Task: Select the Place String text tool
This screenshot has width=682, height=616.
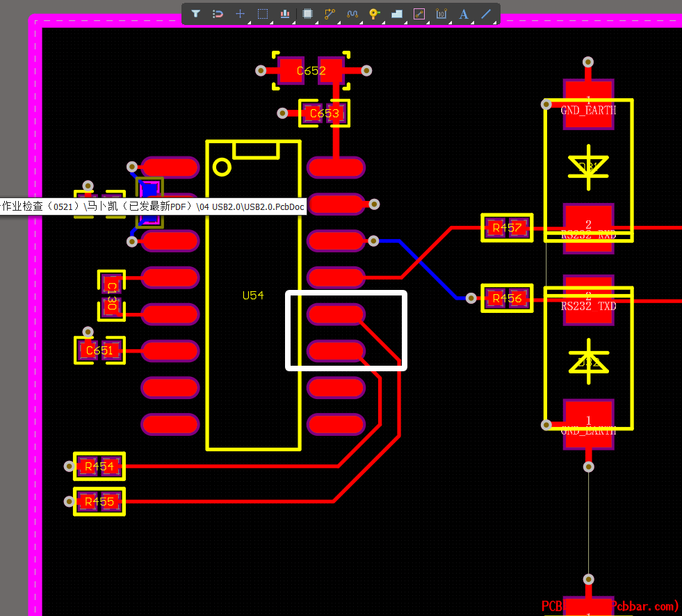Action: 464,14
